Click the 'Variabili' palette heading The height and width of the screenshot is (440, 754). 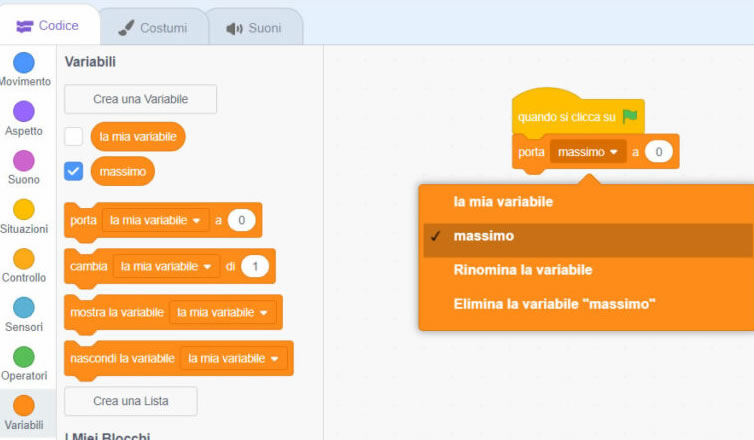pyautogui.click(x=90, y=62)
